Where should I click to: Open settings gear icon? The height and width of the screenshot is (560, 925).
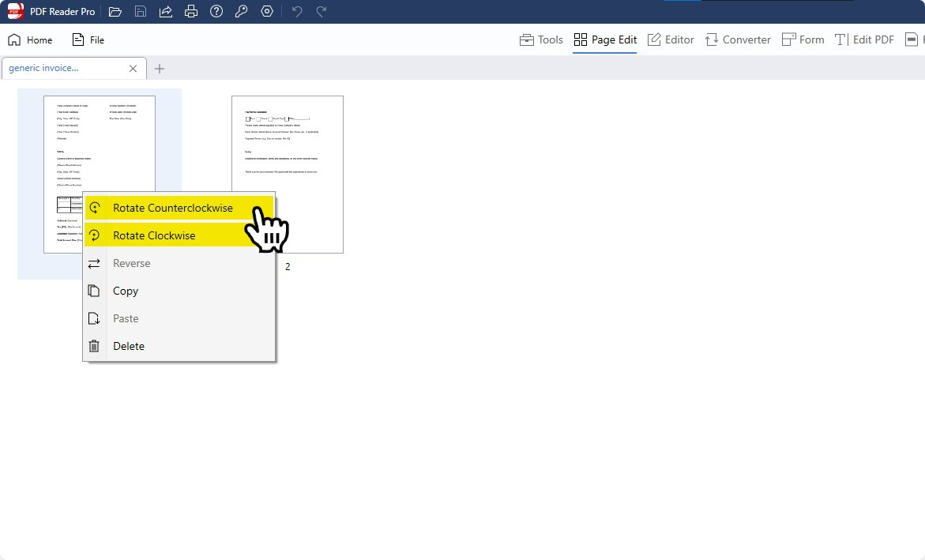267,11
